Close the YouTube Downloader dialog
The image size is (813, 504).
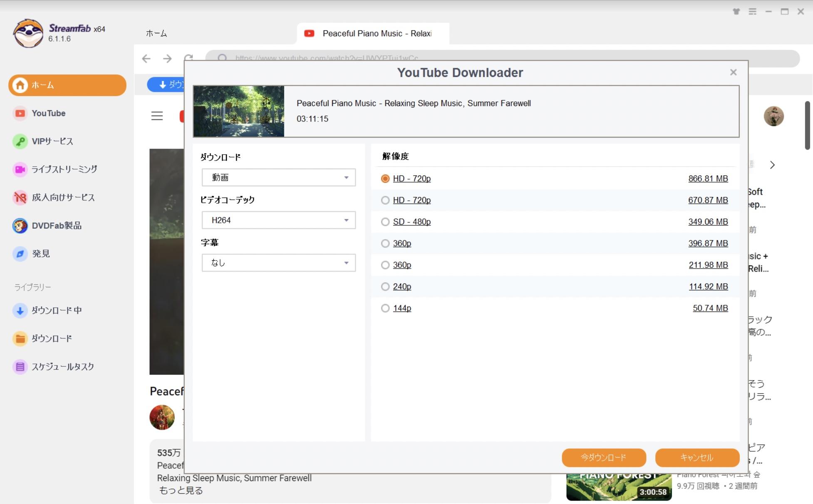coord(734,72)
